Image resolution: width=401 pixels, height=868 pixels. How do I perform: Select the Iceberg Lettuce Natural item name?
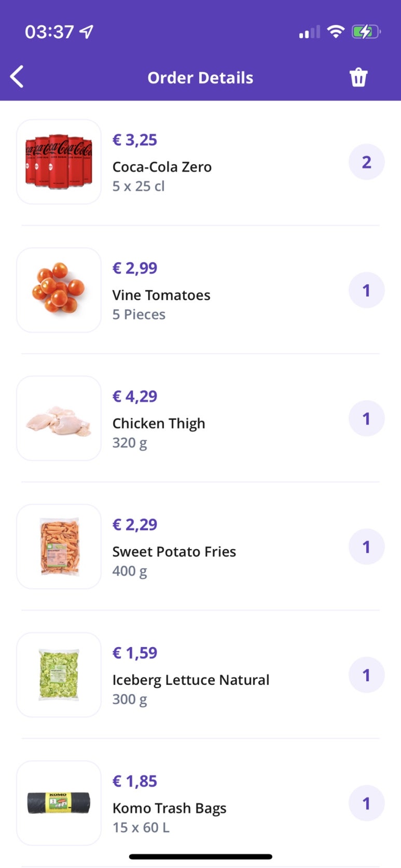191,680
